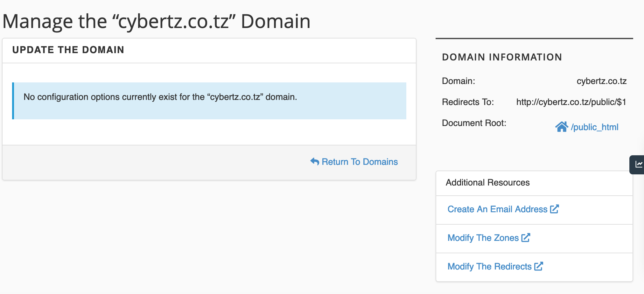Click the Redirects To label
Image resolution: width=644 pixels, height=294 pixels.
click(x=468, y=102)
